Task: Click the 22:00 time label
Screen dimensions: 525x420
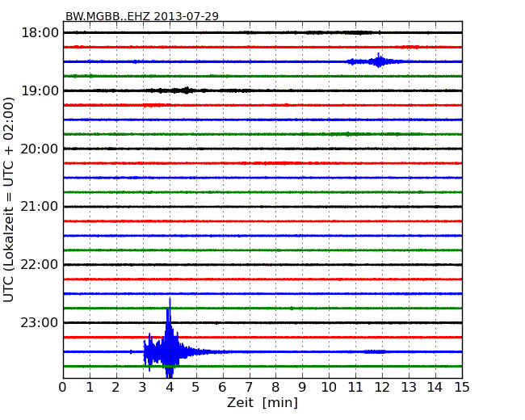Action: pos(40,265)
